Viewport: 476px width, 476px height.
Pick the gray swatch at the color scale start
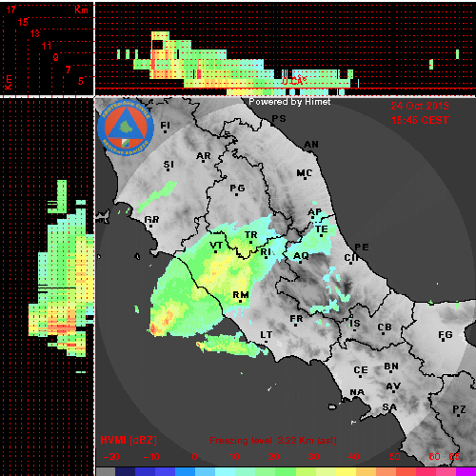click(x=106, y=471)
